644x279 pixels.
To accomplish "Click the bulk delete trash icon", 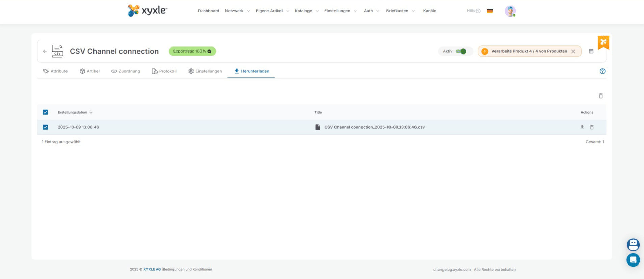I will tap(601, 96).
